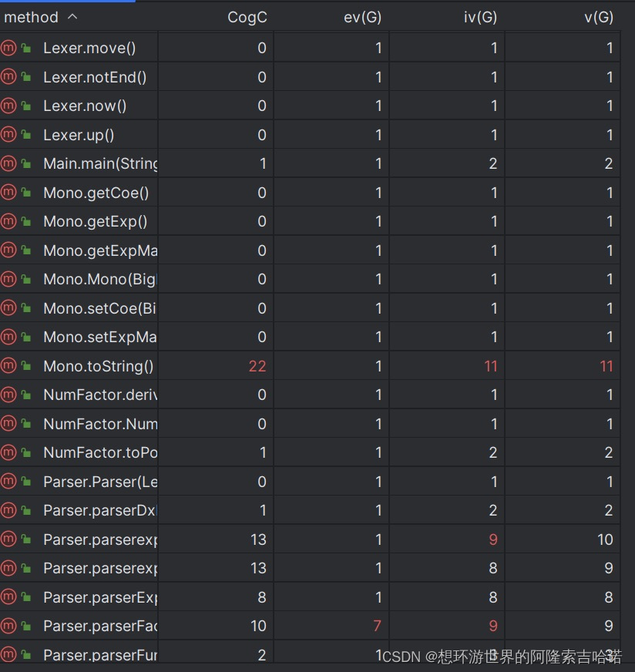Click the red CogC value 22
635x672 pixels.
[x=257, y=366]
